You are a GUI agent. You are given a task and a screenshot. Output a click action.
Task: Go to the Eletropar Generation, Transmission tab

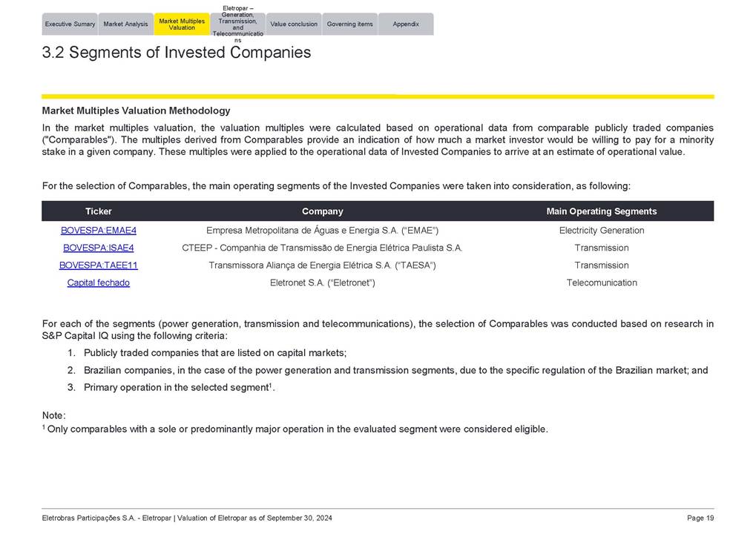pos(237,24)
